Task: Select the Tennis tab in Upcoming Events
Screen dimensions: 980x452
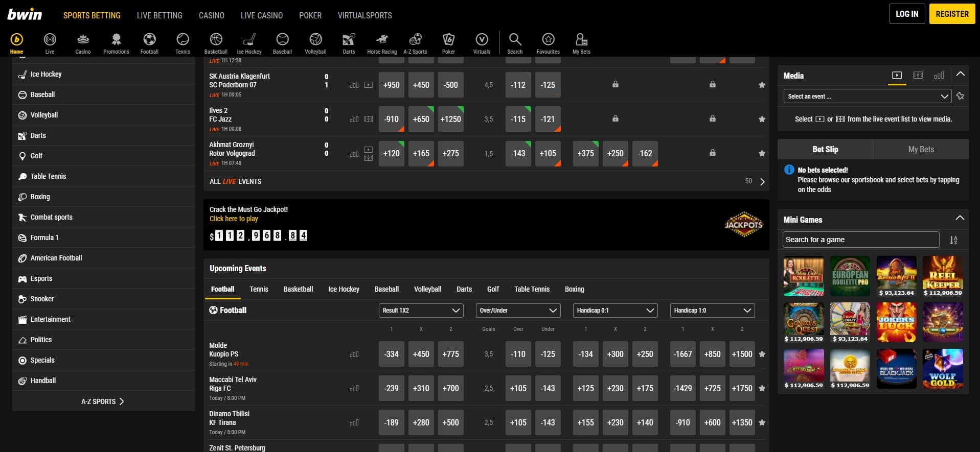Action: [259, 289]
